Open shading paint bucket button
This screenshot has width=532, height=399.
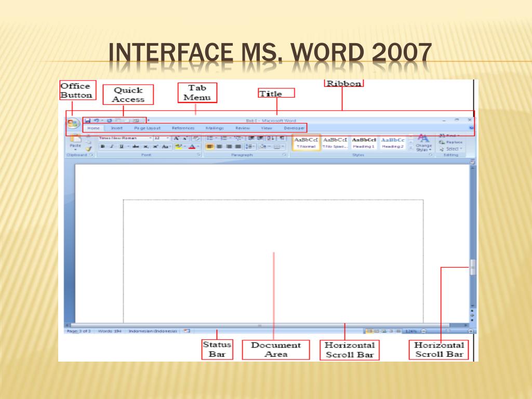pyautogui.click(x=262, y=147)
